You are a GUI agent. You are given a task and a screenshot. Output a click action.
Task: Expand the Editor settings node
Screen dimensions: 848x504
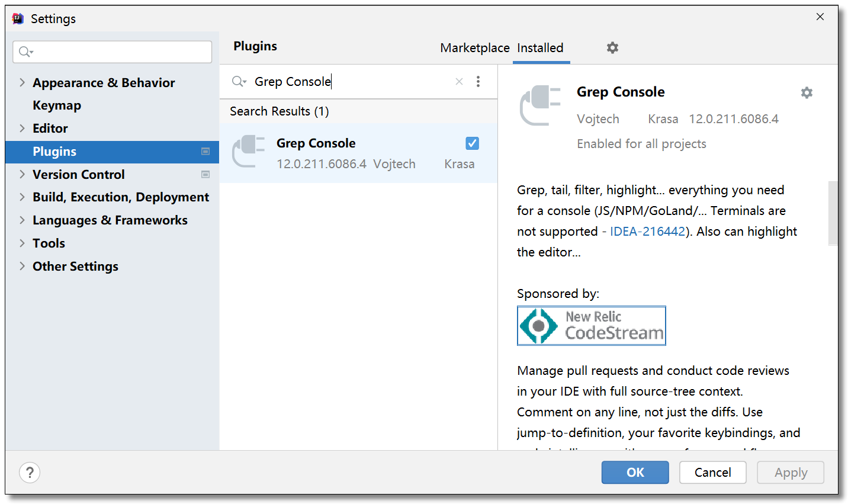[22, 128]
